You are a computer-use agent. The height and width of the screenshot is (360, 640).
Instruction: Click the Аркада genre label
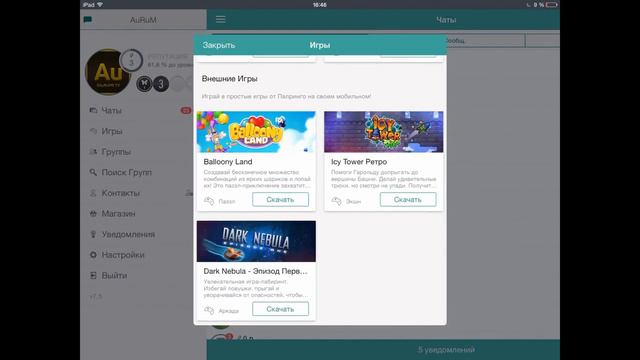229,311
